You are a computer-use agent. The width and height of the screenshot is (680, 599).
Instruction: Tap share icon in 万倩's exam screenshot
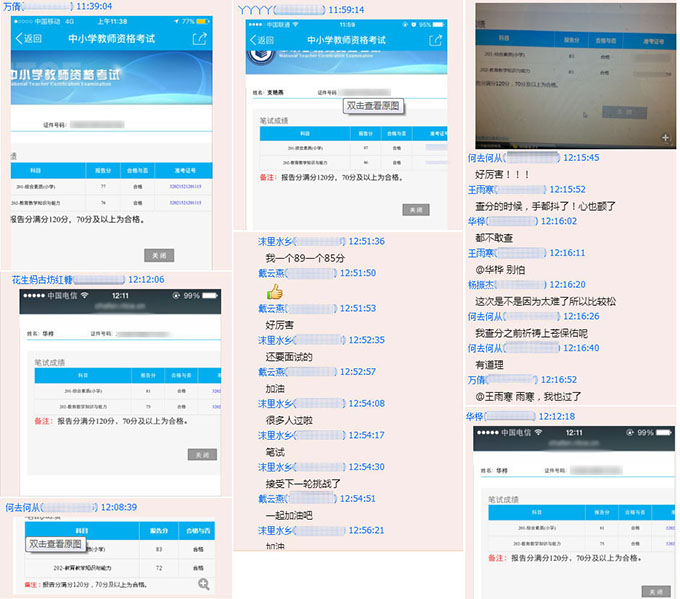pos(199,39)
